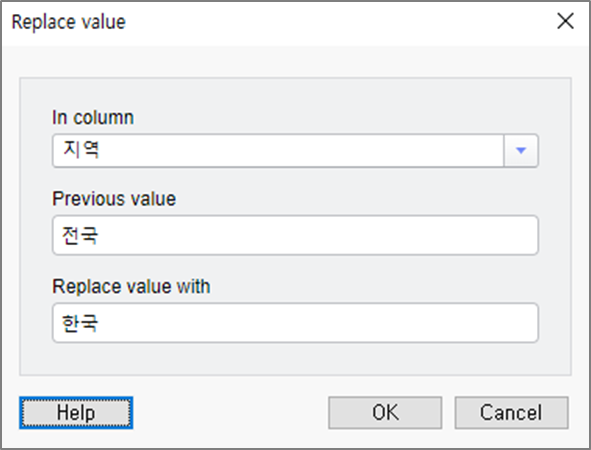Click the In column label
Screen dimensions: 591x450
pos(93,117)
